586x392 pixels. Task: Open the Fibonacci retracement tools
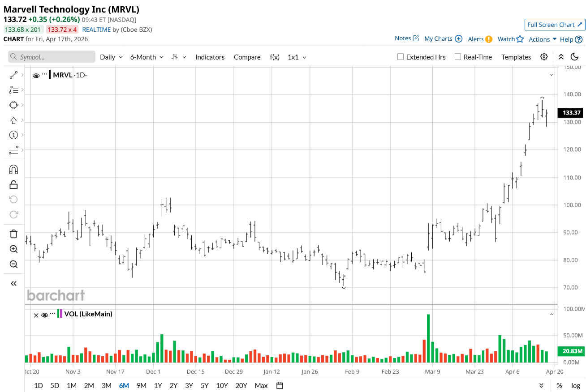(x=13, y=90)
